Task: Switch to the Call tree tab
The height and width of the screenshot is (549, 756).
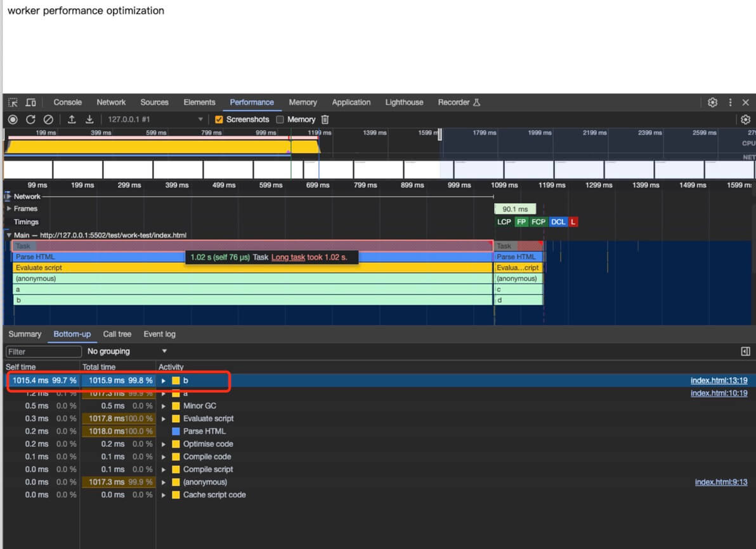Action: pos(117,334)
